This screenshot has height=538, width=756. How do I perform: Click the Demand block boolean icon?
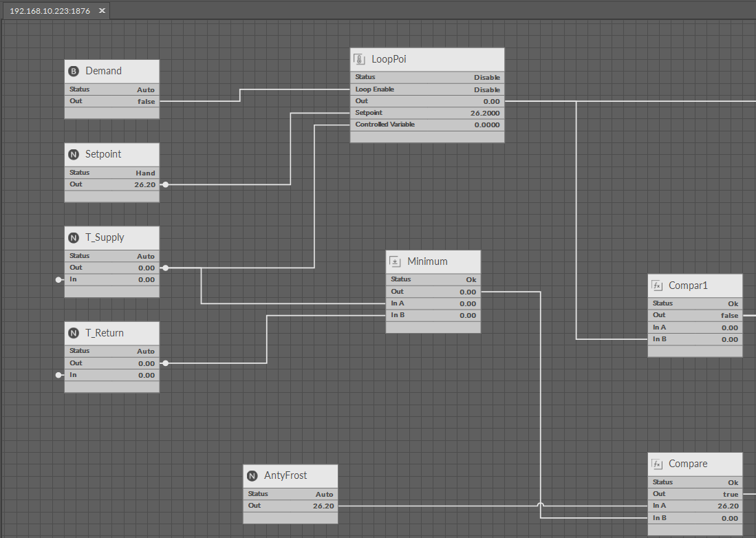click(74, 71)
